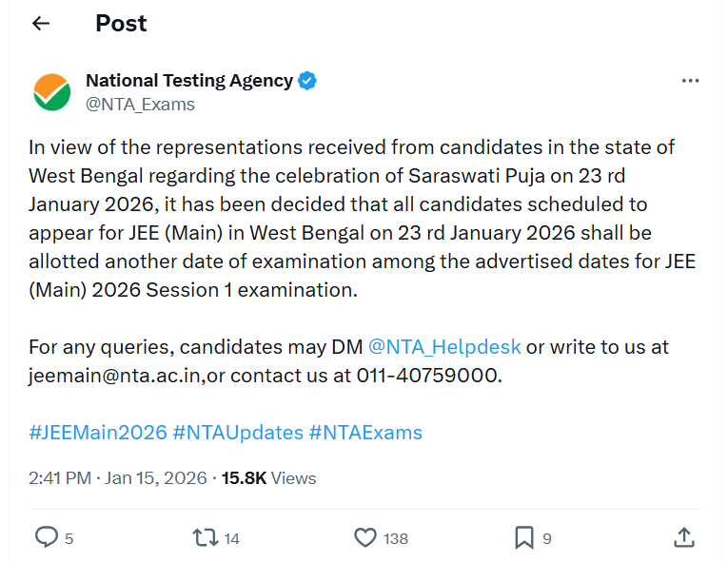Viewport: 728px width, 562px height.
Task: Click the 14 reposts count
Action: pos(231,538)
